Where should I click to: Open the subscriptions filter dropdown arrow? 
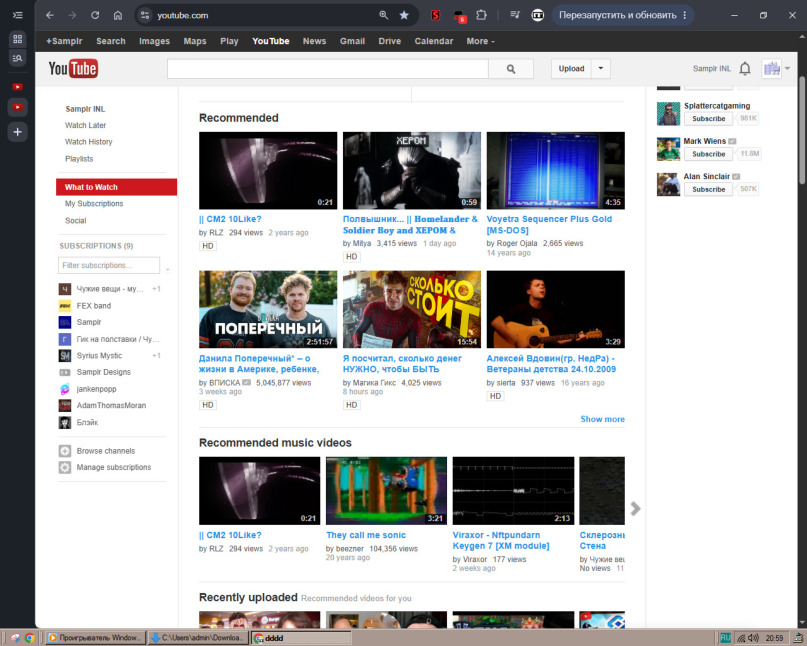[x=167, y=270]
